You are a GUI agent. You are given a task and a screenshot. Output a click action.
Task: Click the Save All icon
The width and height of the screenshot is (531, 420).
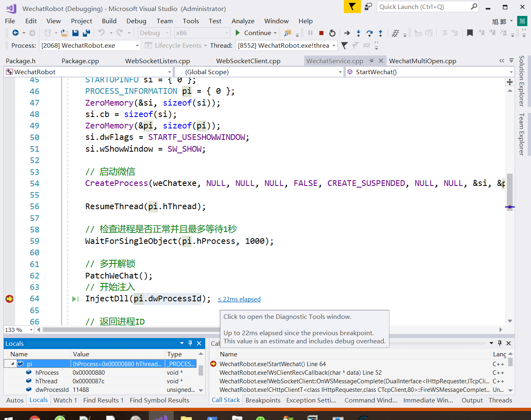point(86,33)
